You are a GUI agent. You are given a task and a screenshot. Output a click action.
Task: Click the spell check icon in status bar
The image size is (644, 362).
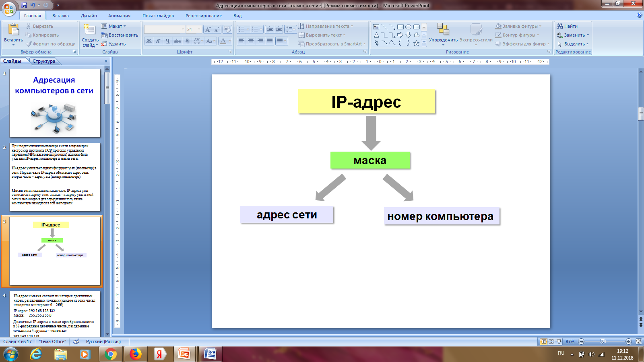pos(76,341)
